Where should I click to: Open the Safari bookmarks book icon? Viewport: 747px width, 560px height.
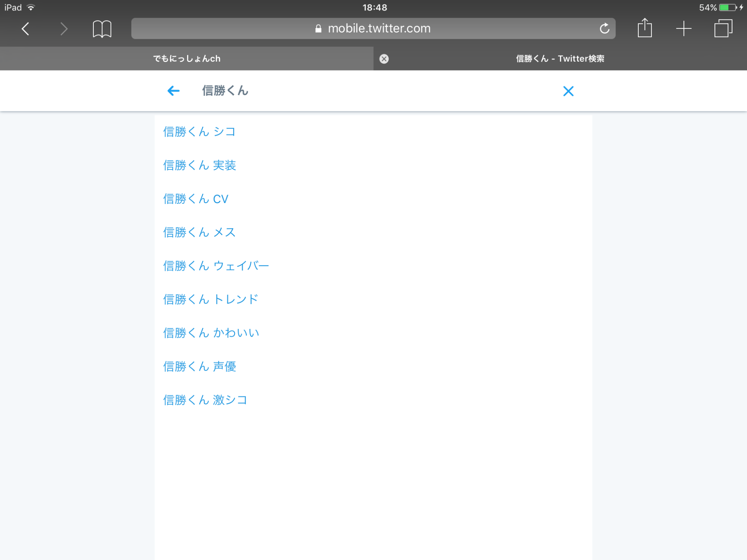pyautogui.click(x=102, y=29)
